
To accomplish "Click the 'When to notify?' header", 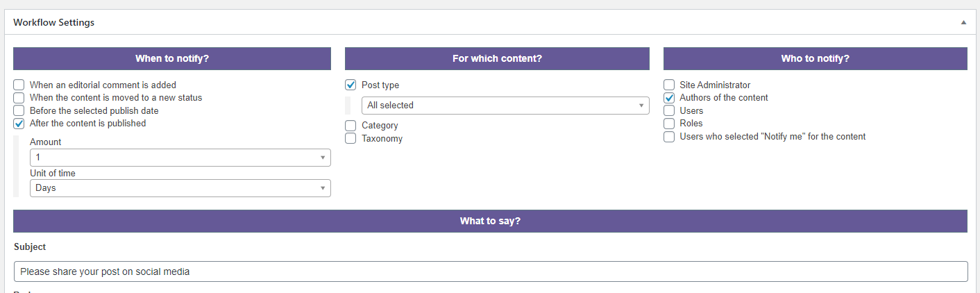I will (x=172, y=59).
